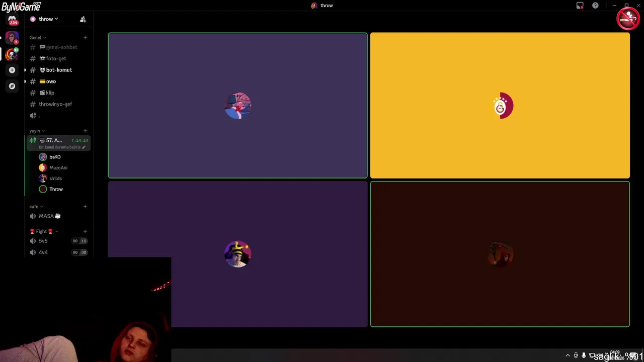Open Discord direct messages home icon
Viewport: 644px width, 362px height.
coord(12,19)
